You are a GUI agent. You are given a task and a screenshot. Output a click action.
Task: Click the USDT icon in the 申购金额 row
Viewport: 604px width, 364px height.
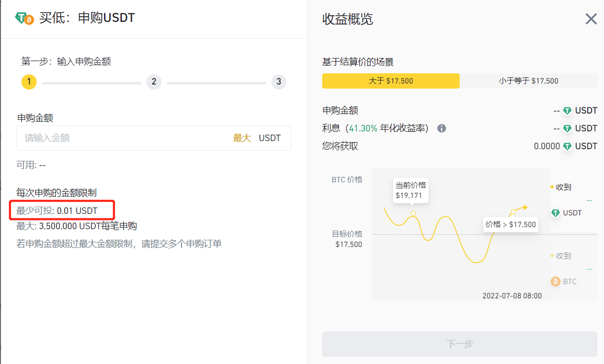pos(567,110)
